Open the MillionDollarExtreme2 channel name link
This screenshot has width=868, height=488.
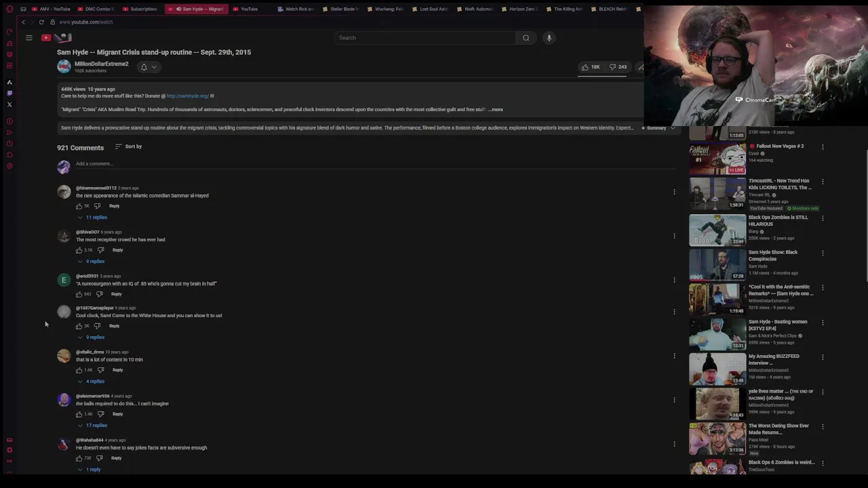coord(101,64)
